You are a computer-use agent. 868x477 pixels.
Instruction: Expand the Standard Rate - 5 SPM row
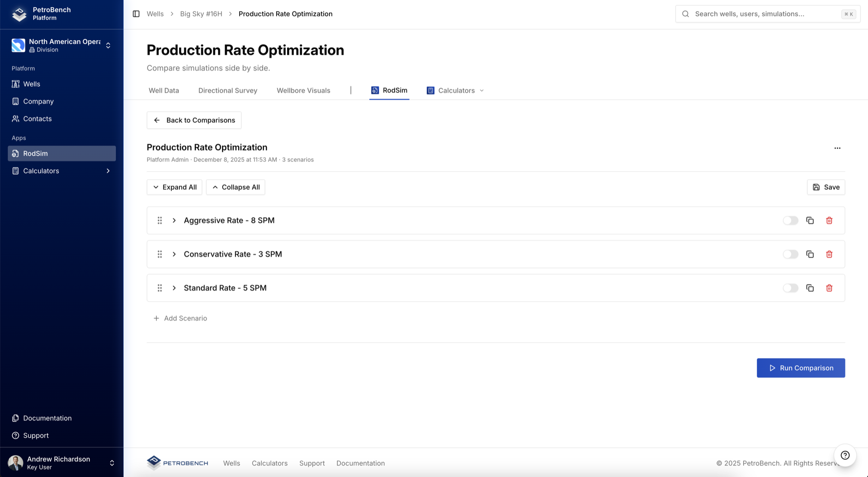tap(174, 288)
